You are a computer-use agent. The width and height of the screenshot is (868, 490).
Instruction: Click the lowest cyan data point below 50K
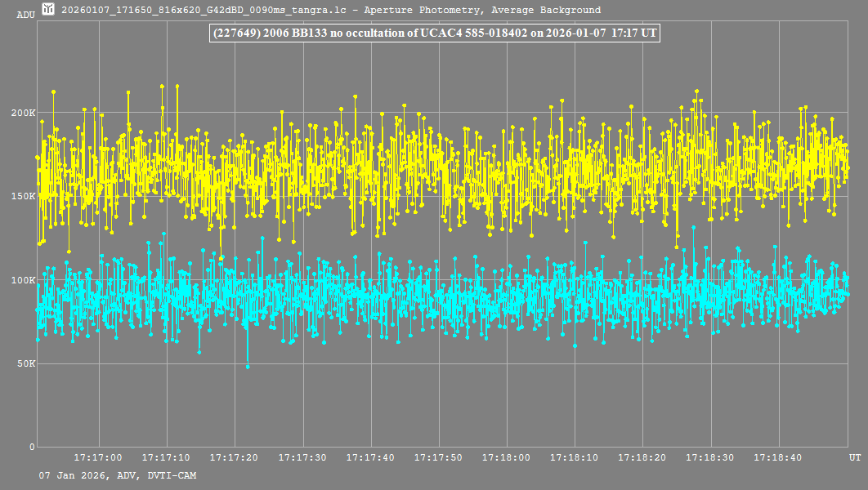tap(248, 367)
